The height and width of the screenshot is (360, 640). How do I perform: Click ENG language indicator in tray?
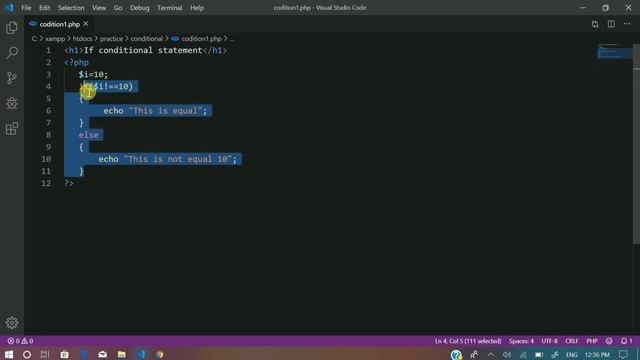coord(571,355)
